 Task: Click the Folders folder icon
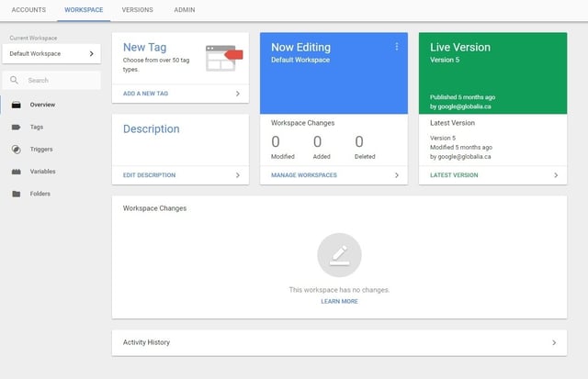[x=17, y=194]
